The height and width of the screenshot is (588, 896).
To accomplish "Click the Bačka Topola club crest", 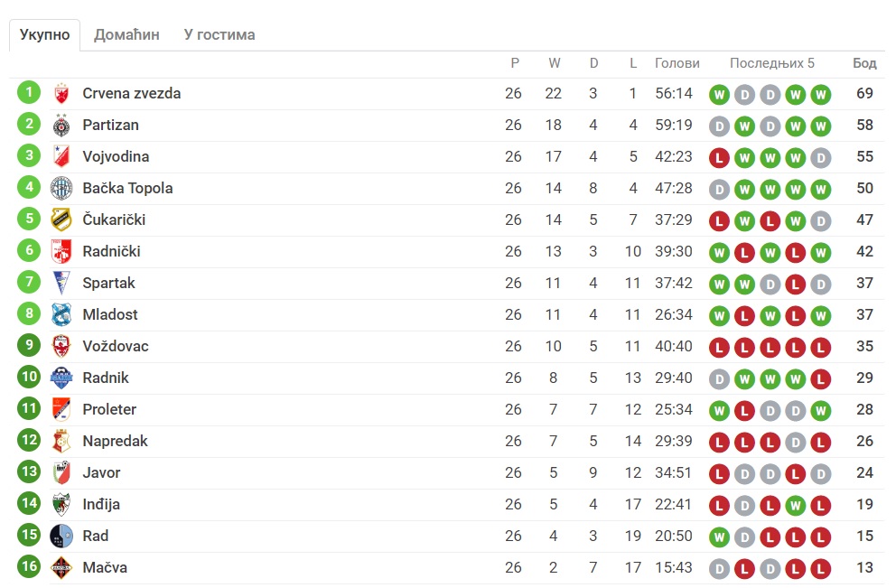I will point(61,188).
